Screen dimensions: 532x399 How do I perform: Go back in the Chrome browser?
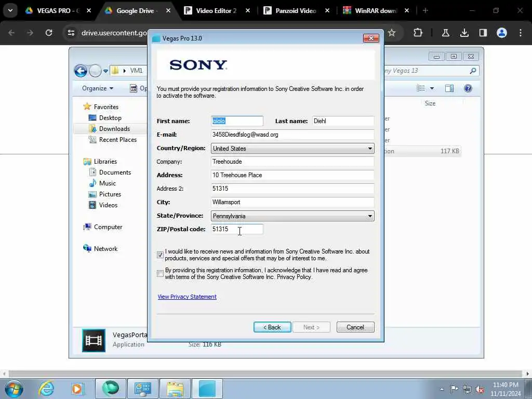(11, 33)
